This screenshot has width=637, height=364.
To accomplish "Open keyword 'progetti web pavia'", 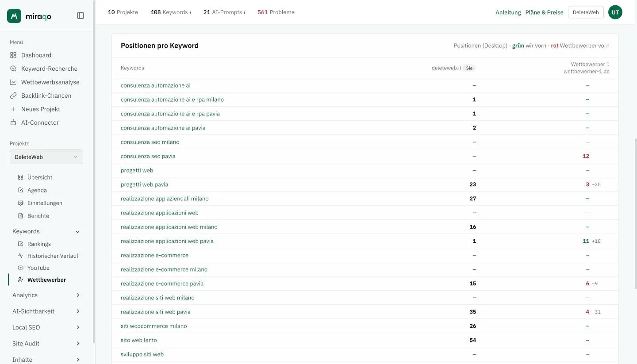I will click(x=145, y=184).
